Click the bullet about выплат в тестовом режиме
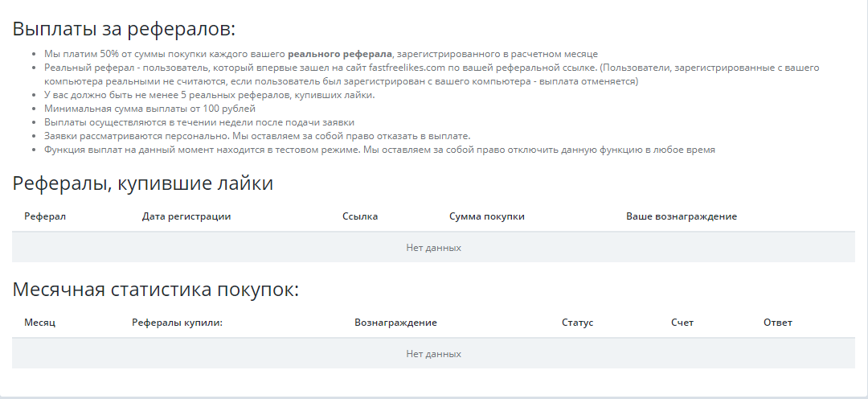 click(379, 150)
